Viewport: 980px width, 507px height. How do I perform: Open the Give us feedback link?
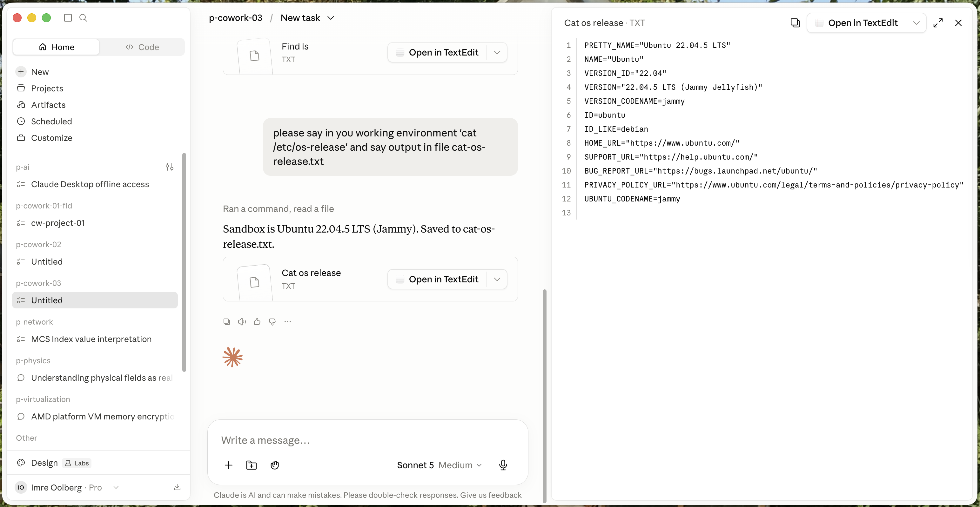(491, 495)
